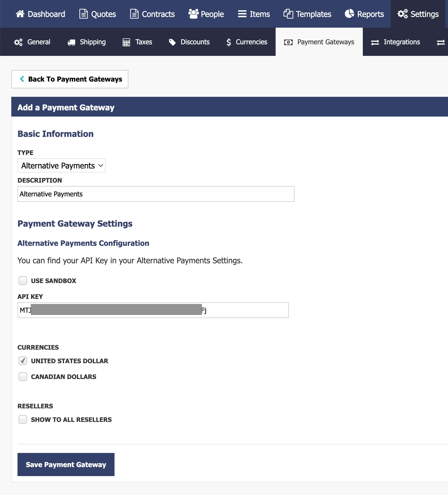
Task: Click the API Key instructions text
Action: tap(130, 260)
